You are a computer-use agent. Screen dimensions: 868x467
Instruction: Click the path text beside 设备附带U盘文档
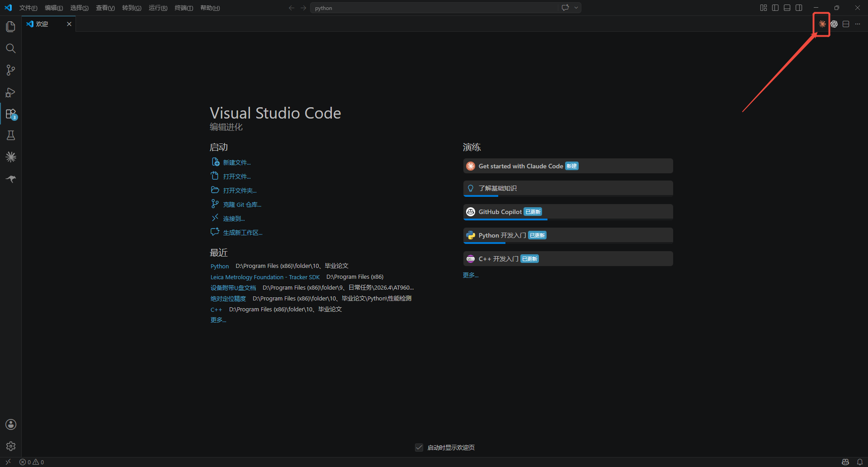click(338, 288)
